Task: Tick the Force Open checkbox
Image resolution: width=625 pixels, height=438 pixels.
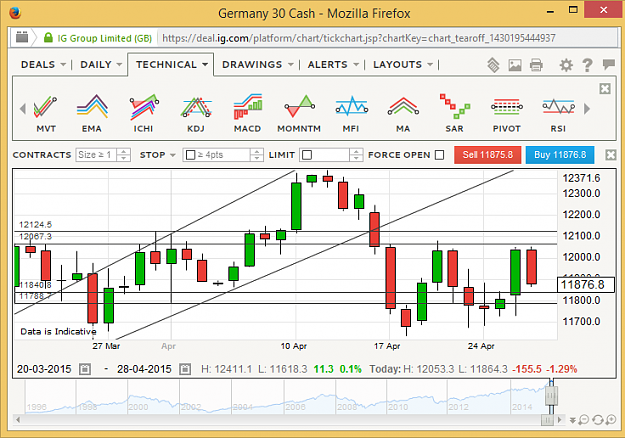Action: [x=439, y=155]
